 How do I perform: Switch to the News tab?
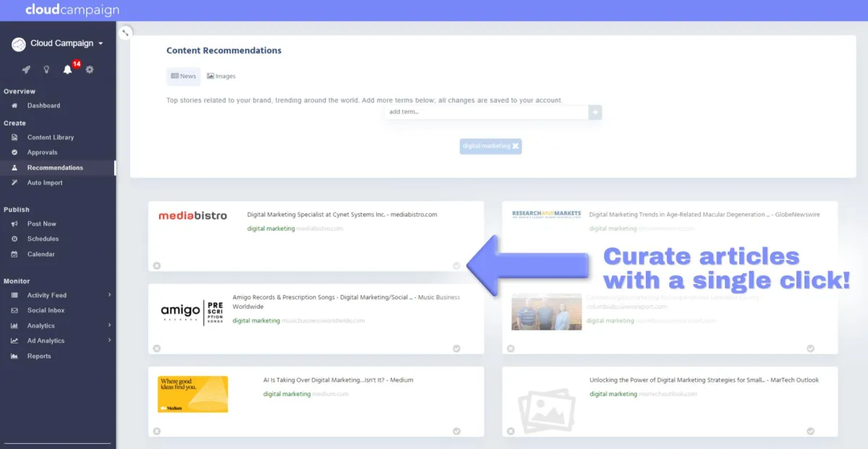click(x=183, y=76)
